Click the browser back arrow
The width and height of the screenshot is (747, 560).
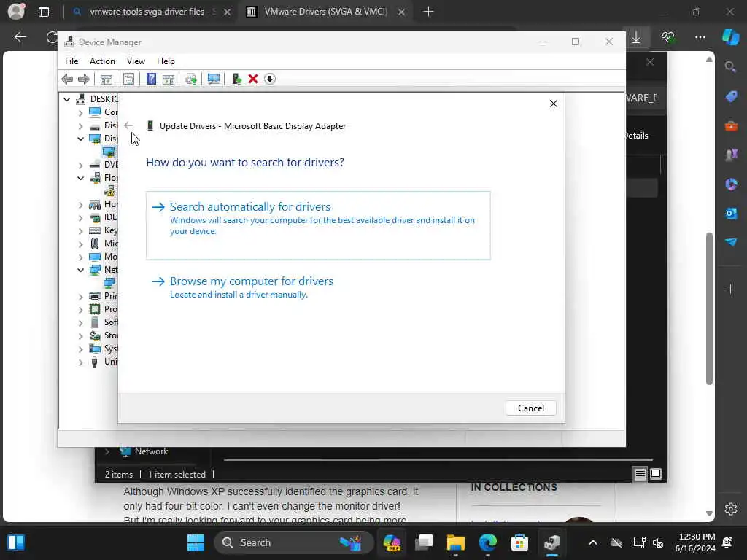click(20, 36)
